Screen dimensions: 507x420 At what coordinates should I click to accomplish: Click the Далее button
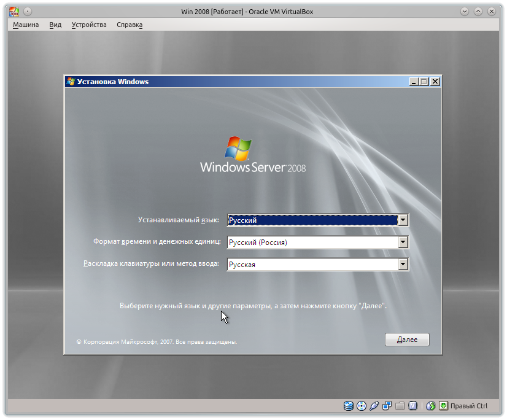tap(407, 339)
